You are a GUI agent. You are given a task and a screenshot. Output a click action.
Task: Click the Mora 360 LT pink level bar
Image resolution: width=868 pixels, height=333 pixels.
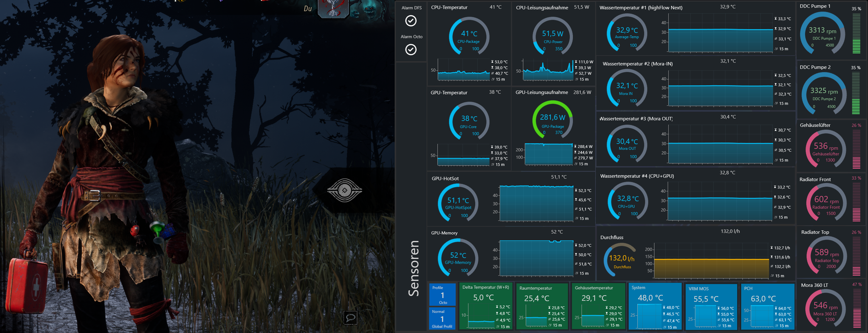856,308
